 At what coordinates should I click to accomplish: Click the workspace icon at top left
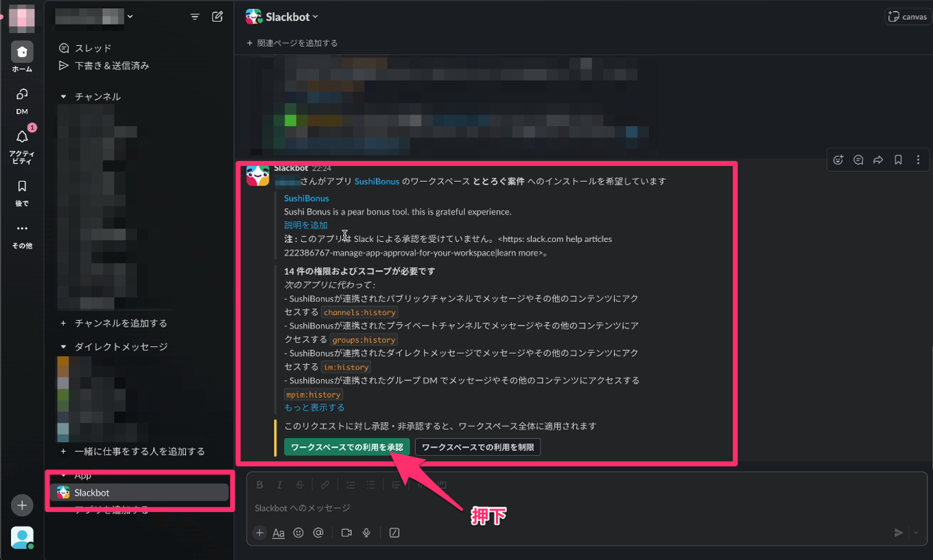click(x=22, y=18)
